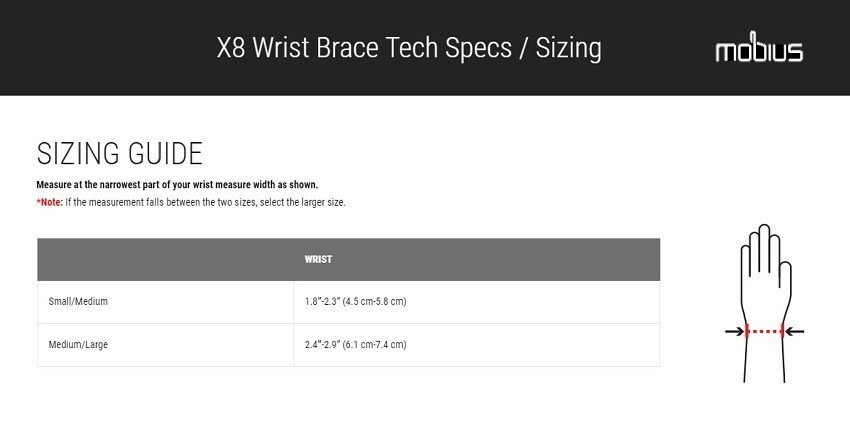Screen dimensions: 850x425
Task: Click the red dotted wrist measurement line
Action: tap(765, 332)
